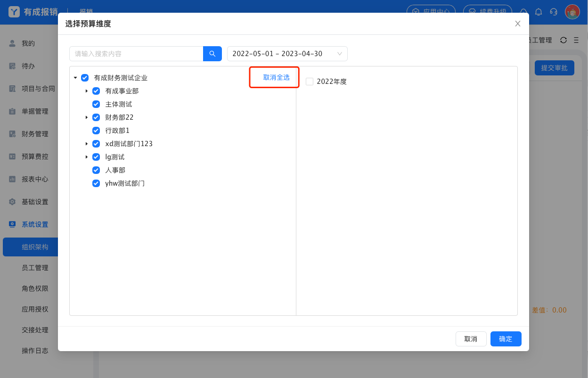The height and width of the screenshot is (378, 588).
Task: Expand the 有成事业部 tree node
Action: [86, 91]
